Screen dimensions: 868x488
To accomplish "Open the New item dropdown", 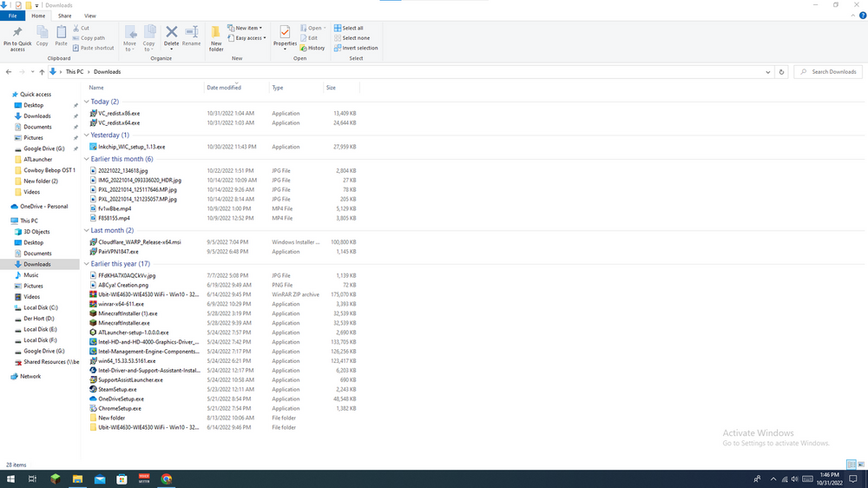I will (x=245, y=28).
